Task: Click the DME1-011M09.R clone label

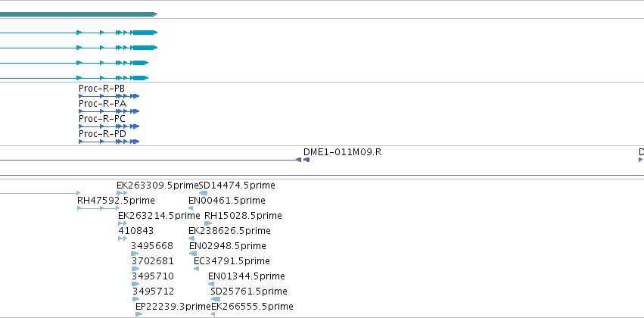Action: point(343,152)
